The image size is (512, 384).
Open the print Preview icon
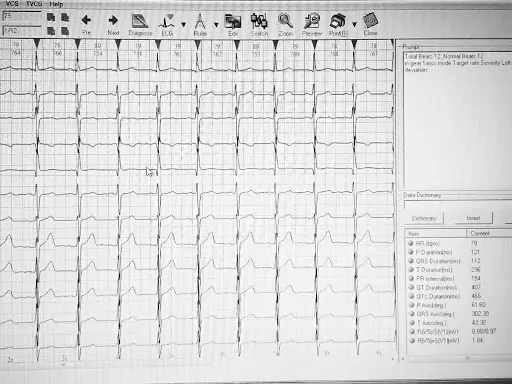pyautogui.click(x=312, y=24)
